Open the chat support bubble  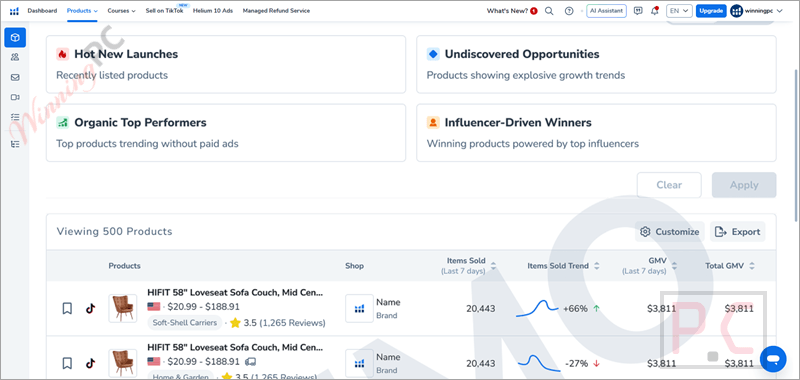click(x=773, y=359)
